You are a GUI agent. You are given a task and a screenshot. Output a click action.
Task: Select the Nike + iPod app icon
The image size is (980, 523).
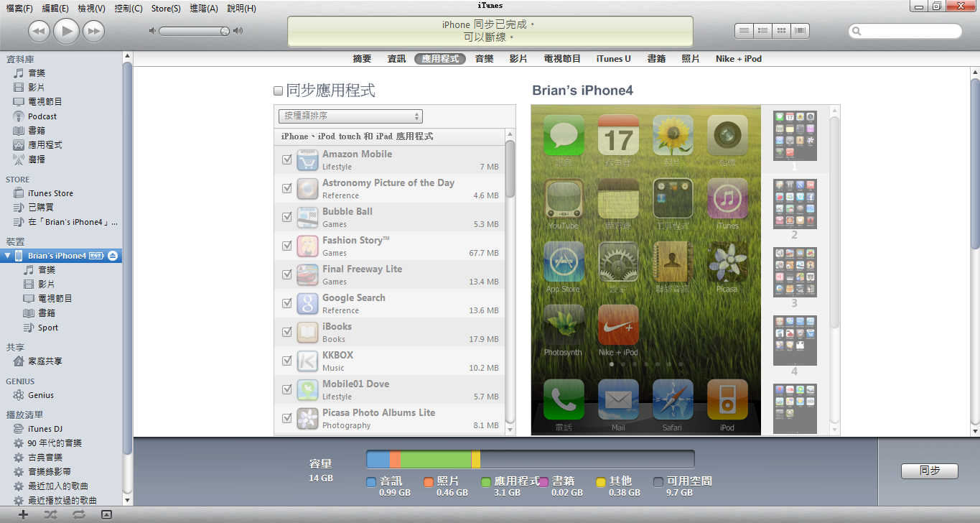click(x=618, y=325)
